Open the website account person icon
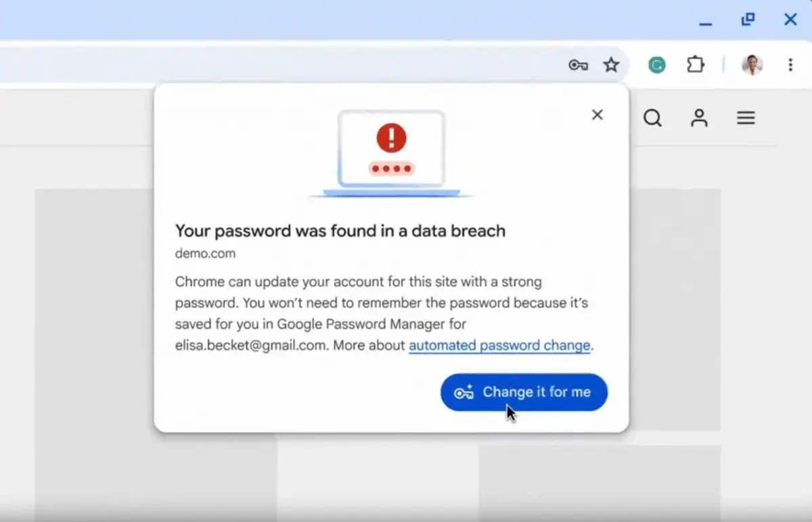The image size is (812, 522). tap(699, 118)
